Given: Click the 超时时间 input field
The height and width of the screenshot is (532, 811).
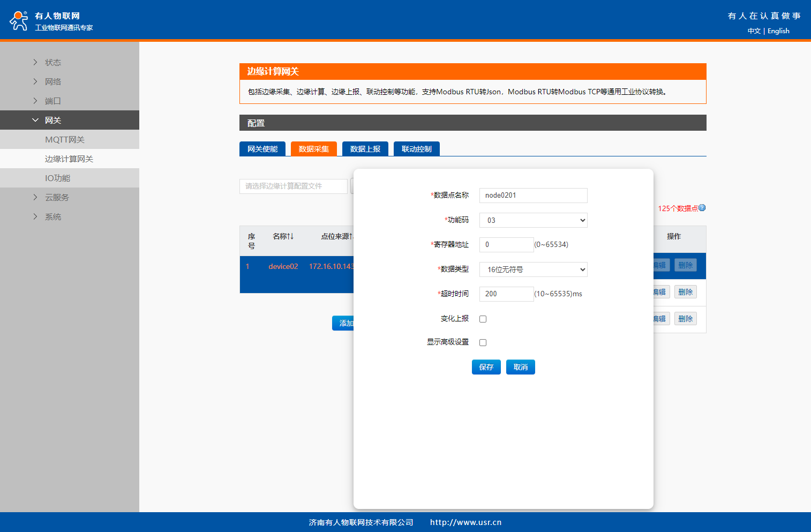Looking at the screenshot, I should point(506,294).
